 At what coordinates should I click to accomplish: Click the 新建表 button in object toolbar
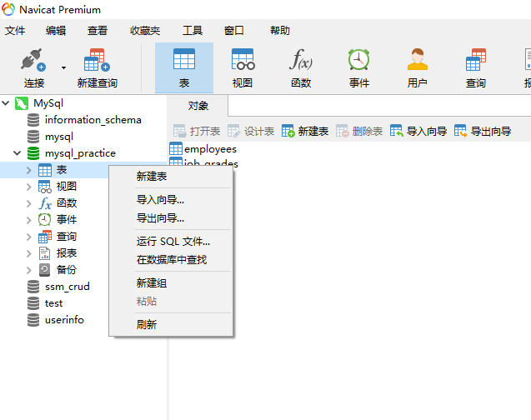click(305, 131)
